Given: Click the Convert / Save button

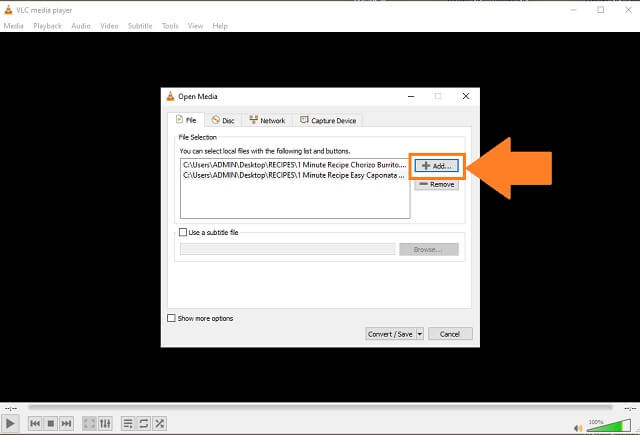Looking at the screenshot, I should click(x=390, y=334).
